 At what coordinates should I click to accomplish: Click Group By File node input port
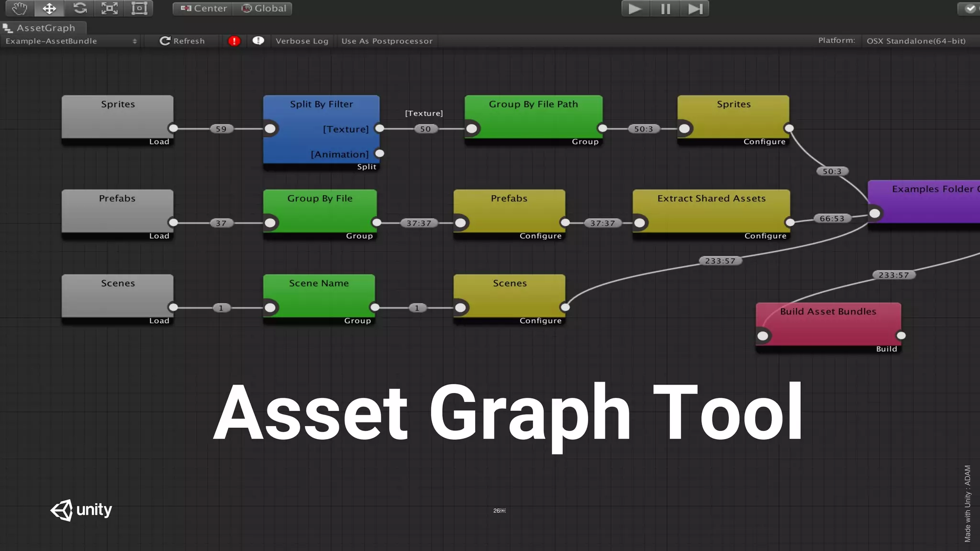270,223
